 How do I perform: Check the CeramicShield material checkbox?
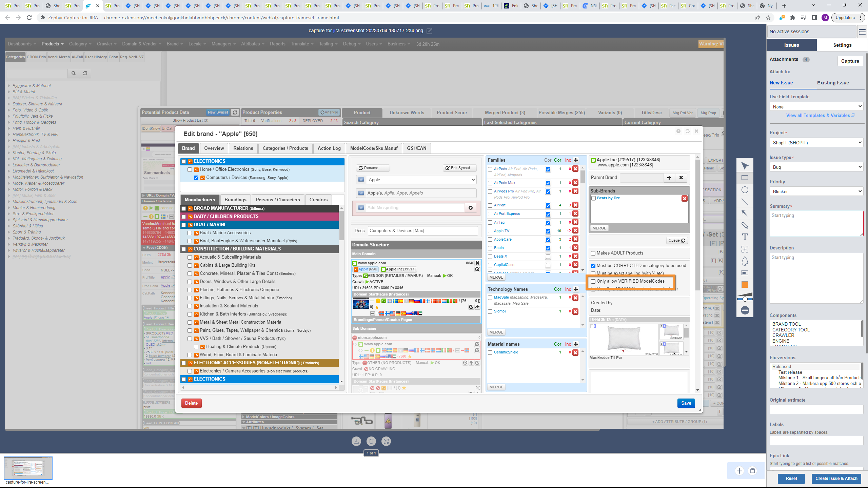click(490, 352)
